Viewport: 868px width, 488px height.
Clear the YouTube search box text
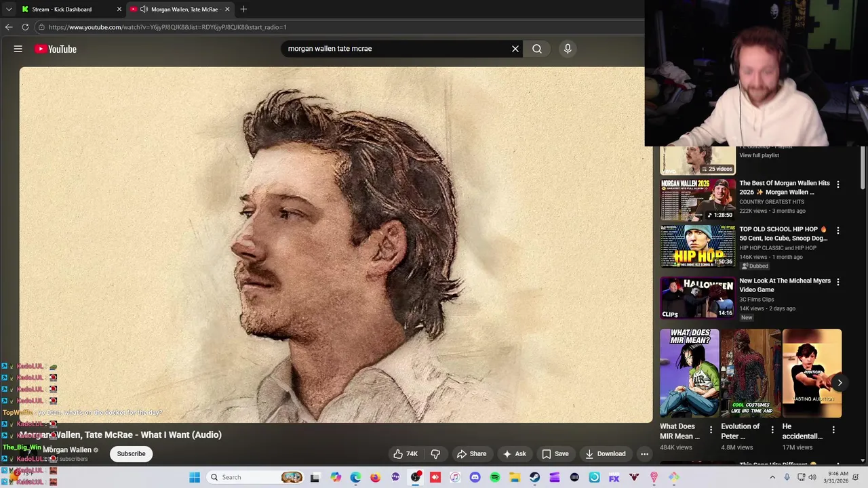pyautogui.click(x=515, y=49)
